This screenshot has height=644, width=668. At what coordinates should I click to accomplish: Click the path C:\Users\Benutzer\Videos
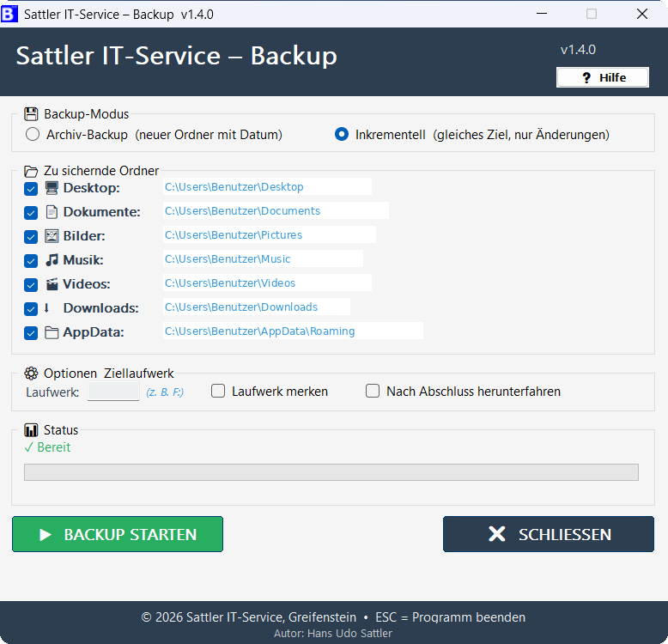pos(230,283)
